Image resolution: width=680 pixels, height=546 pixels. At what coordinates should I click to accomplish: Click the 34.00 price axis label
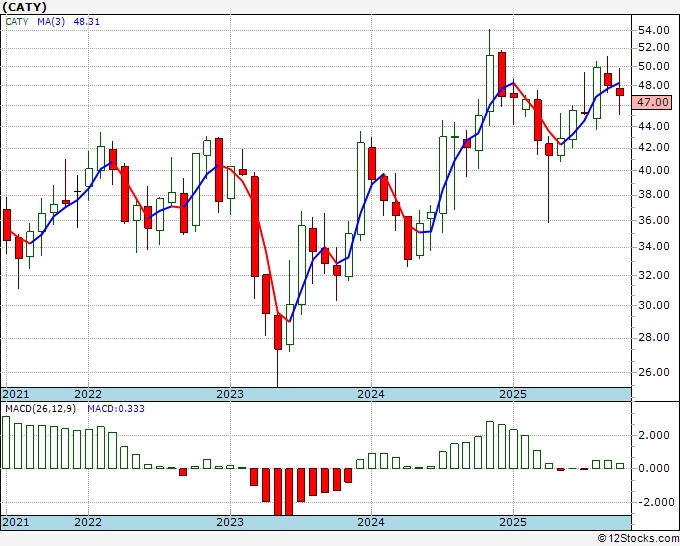[654, 246]
